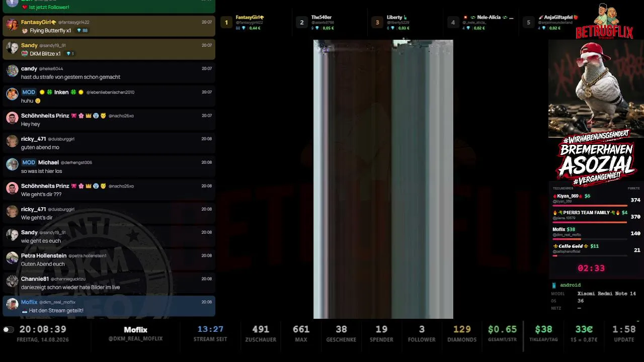
Task: Click the MOD badge next to Inken
Action: coord(29,92)
